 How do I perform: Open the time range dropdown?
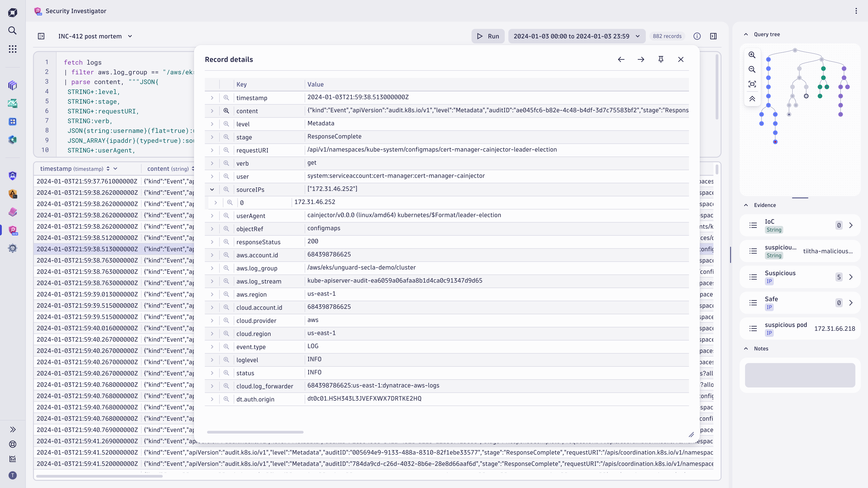click(x=637, y=36)
